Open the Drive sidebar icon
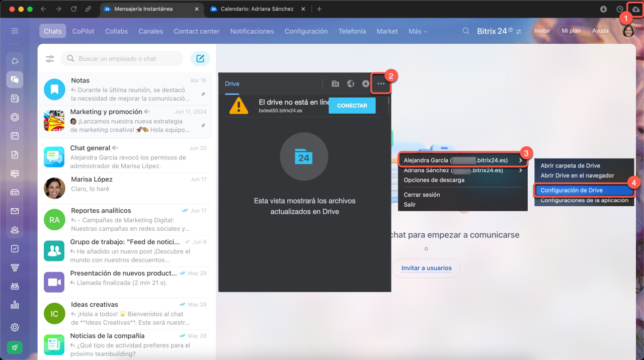The image size is (644, 360). coord(15,192)
